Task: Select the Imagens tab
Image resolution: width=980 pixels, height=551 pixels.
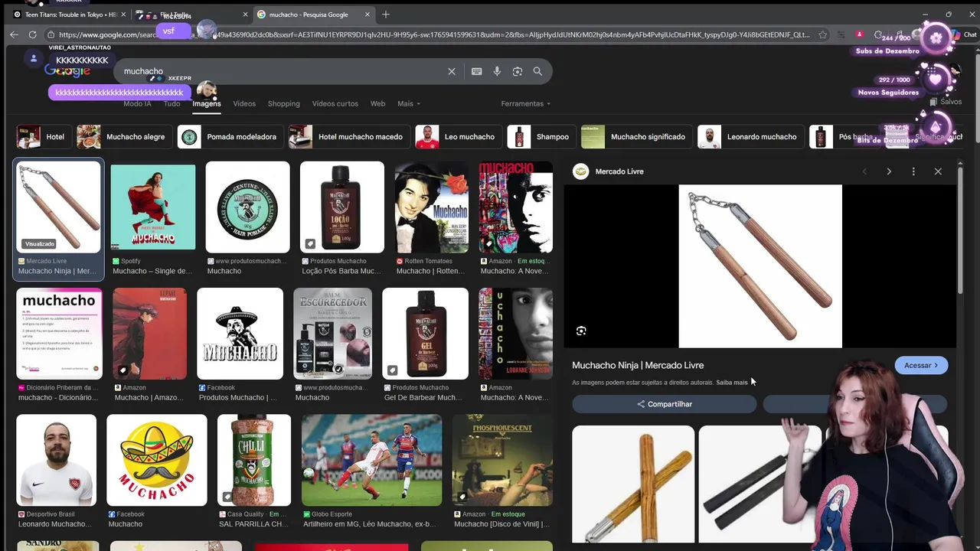Action: tap(207, 103)
